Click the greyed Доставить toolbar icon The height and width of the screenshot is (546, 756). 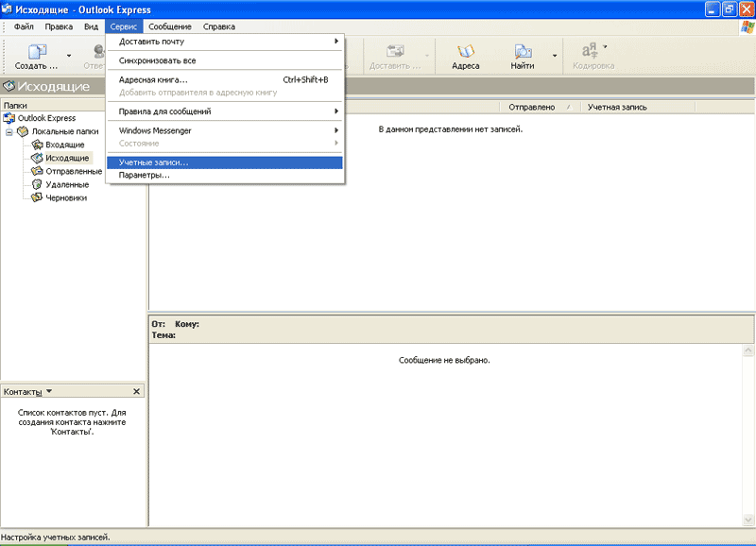(395, 52)
